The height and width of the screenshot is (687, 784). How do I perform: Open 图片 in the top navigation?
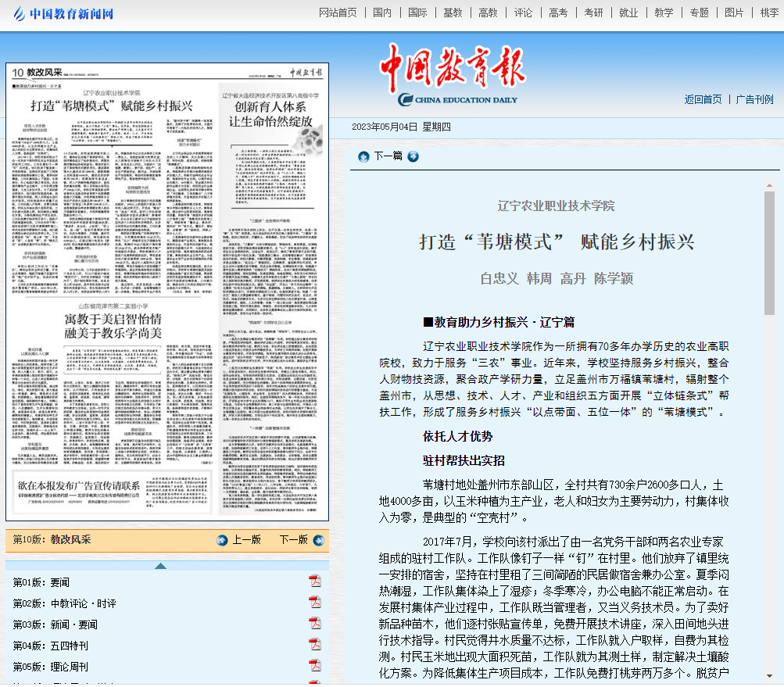click(x=734, y=13)
